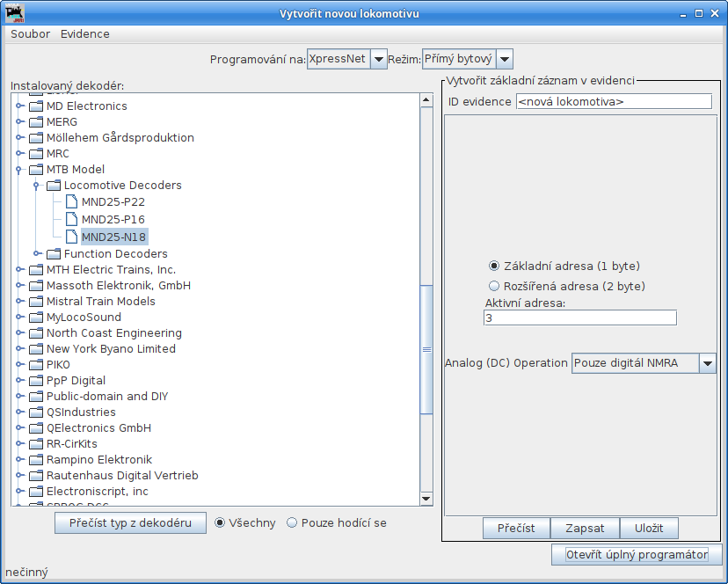728x584 pixels.
Task: Click the PIKO folder icon
Action: click(36, 365)
